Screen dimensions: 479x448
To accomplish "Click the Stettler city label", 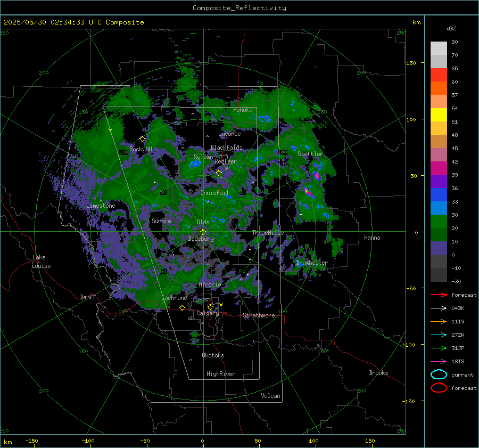I will pos(310,154).
